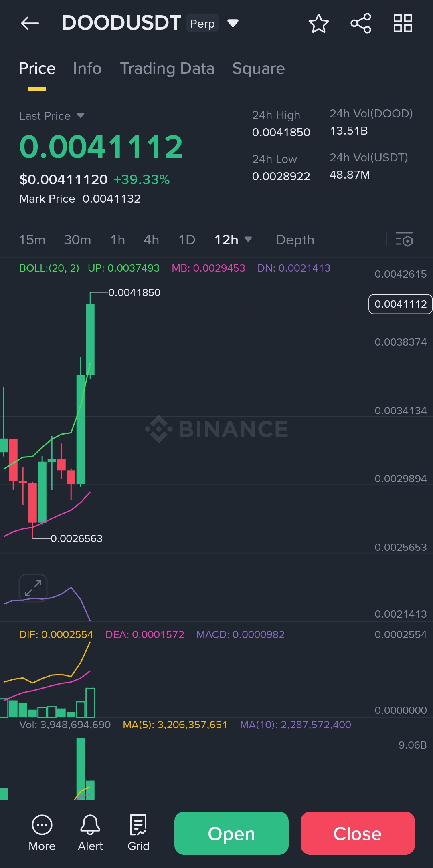Viewport: 433px width, 868px height.
Task: Tap the MACD: 0.0000982 label
Action: tap(241, 634)
